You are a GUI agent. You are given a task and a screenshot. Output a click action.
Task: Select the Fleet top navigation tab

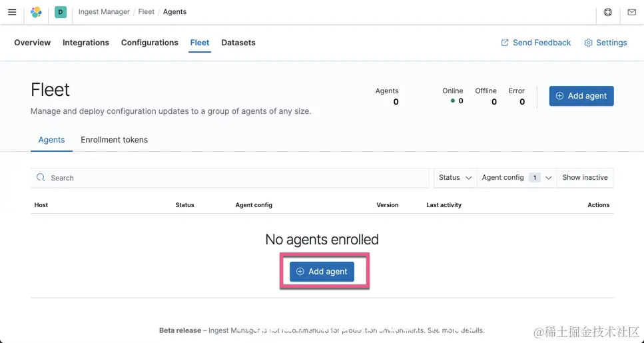click(x=200, y=43)
